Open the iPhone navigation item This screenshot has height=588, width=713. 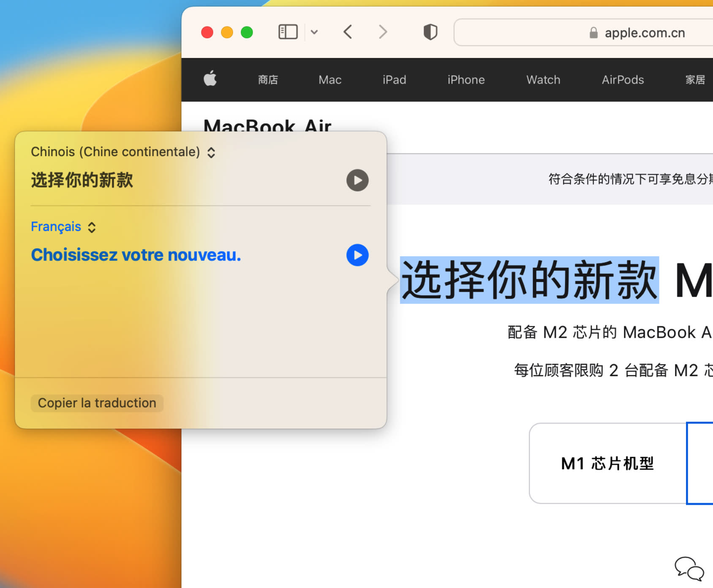point(466,80)
